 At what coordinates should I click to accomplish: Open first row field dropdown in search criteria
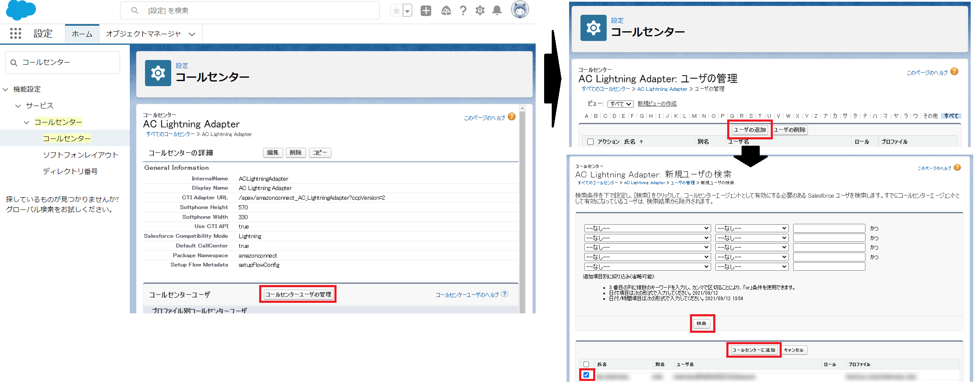point(647,228)
